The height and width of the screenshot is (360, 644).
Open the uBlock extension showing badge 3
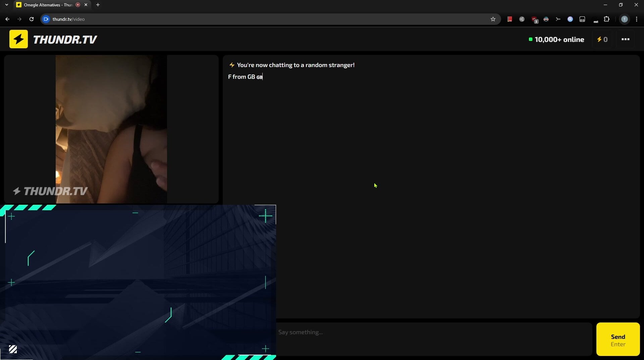534,19
